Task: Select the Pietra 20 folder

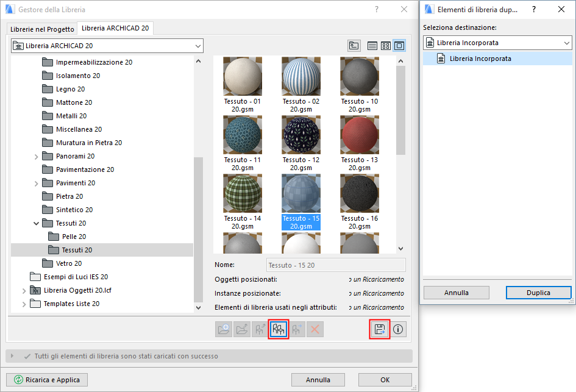Action: pos(62,196)
